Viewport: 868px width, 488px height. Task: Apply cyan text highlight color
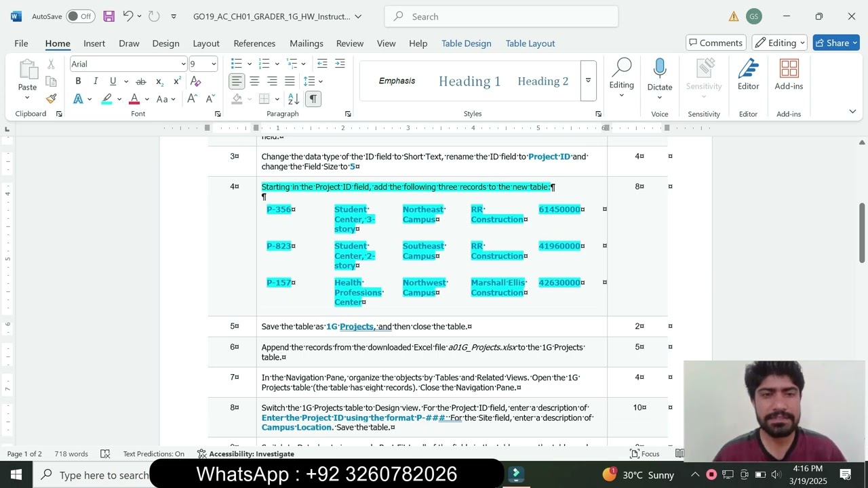tap(106, 99)
